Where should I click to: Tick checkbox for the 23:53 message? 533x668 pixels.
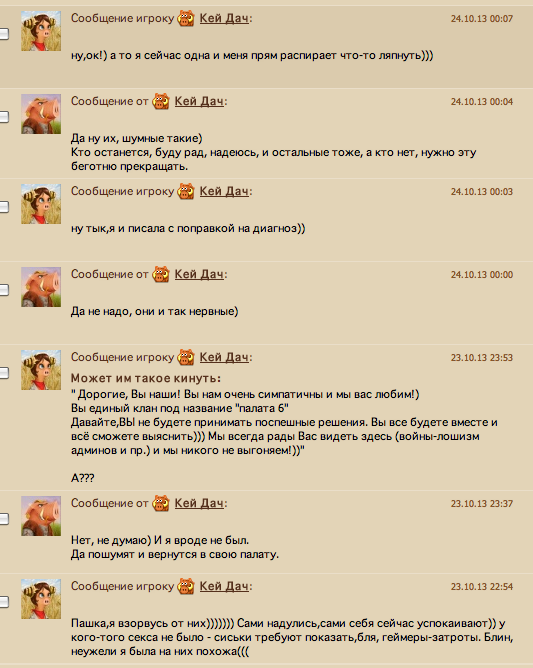4,373
